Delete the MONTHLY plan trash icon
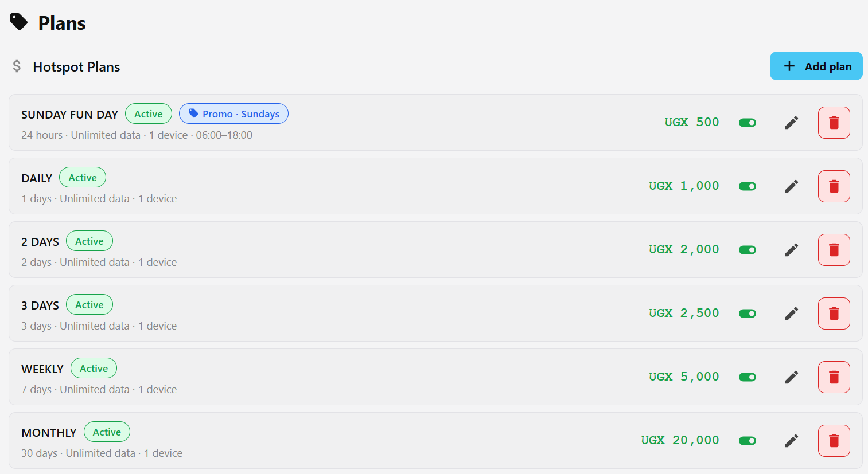 (x=834, y=441)
